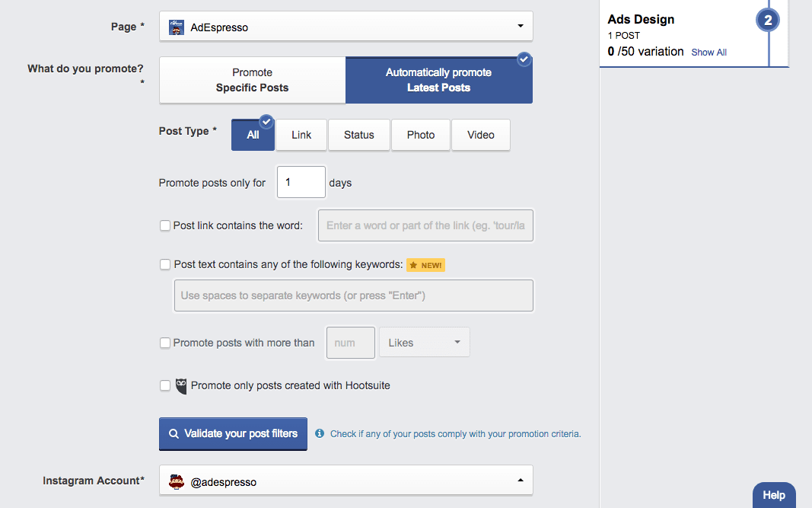Open the 'Show All' variations link

pos(709,53)
